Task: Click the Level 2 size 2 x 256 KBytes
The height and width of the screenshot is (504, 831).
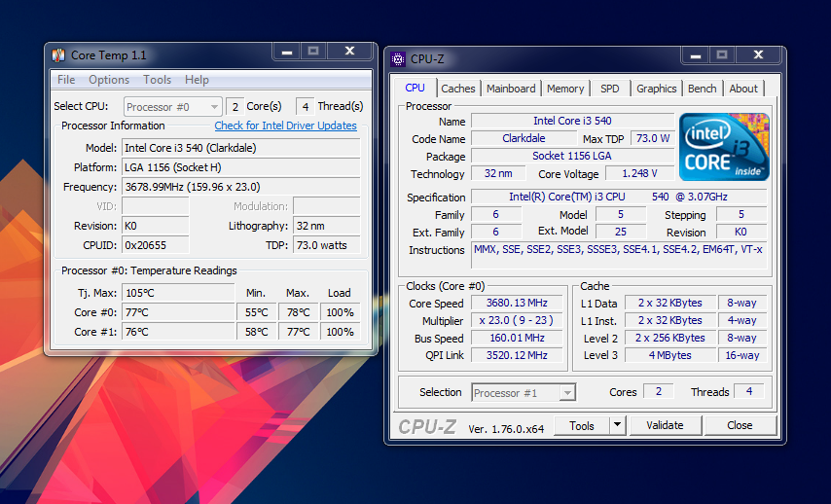Action: (669, 338)
